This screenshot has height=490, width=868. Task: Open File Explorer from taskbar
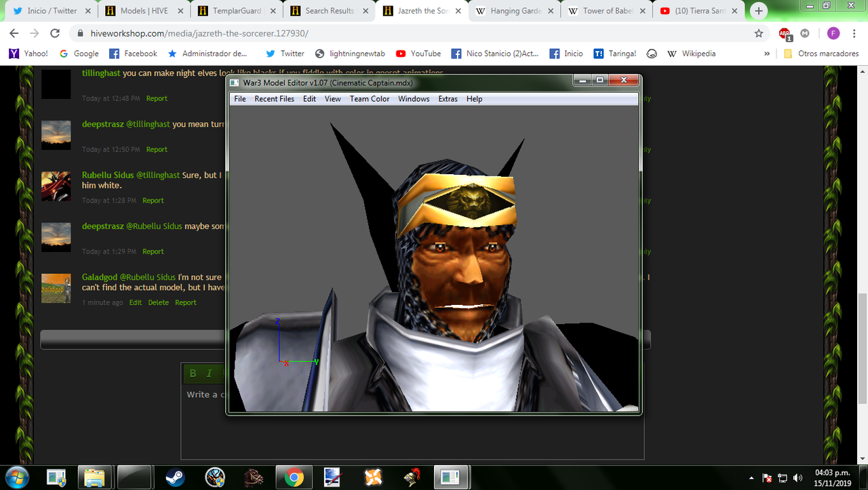pyautogui.click(x=96, y=478)
